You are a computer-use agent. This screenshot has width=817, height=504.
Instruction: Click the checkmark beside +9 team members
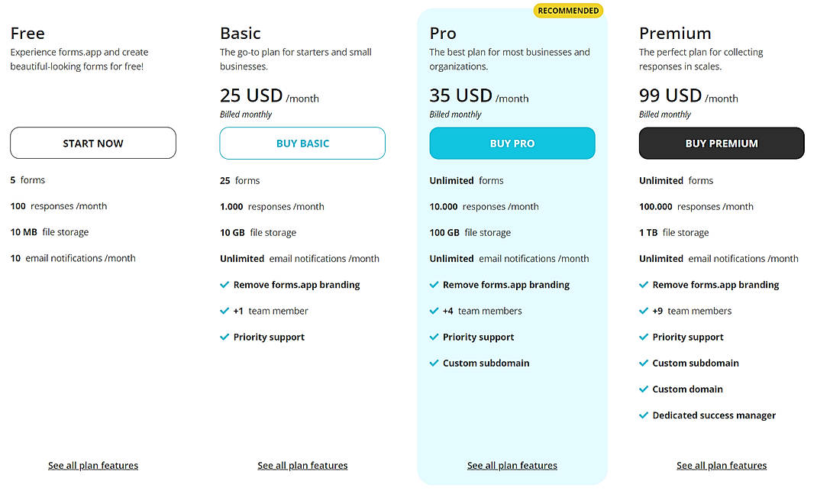pos(644,311)
